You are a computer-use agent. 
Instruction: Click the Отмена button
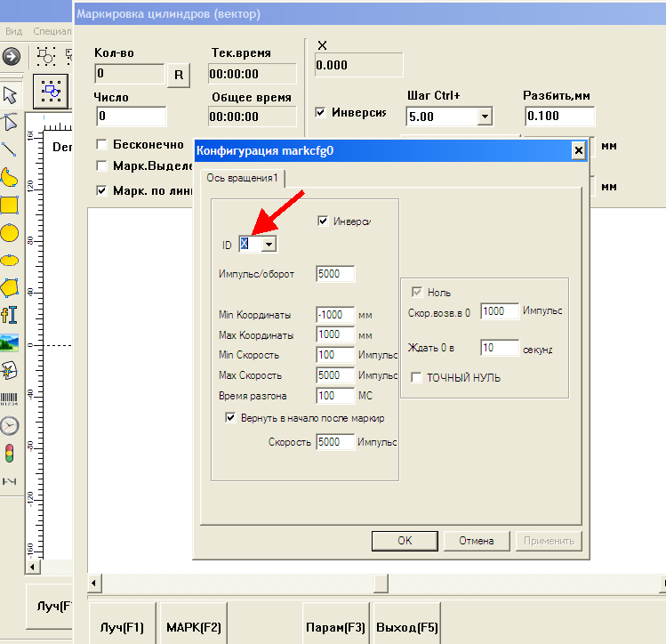coord(476,540)
